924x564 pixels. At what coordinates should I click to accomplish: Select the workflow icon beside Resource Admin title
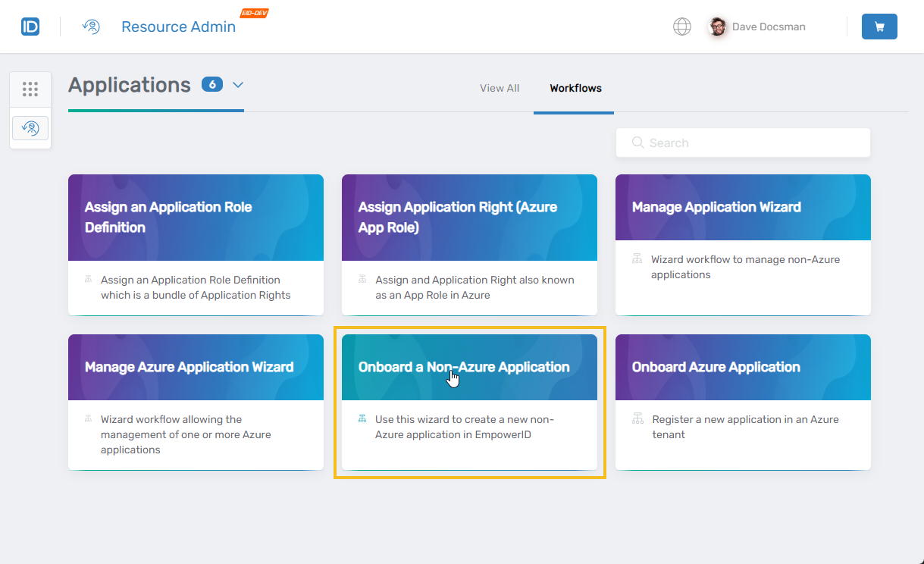pos(91,26)
